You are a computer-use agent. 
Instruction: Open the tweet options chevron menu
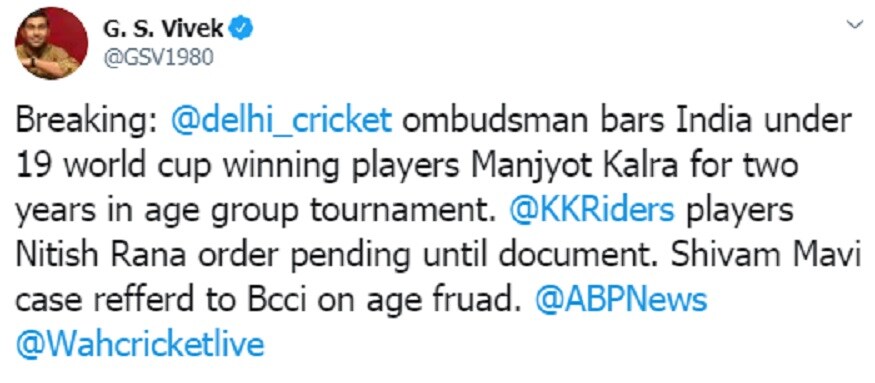coord(855,25)
